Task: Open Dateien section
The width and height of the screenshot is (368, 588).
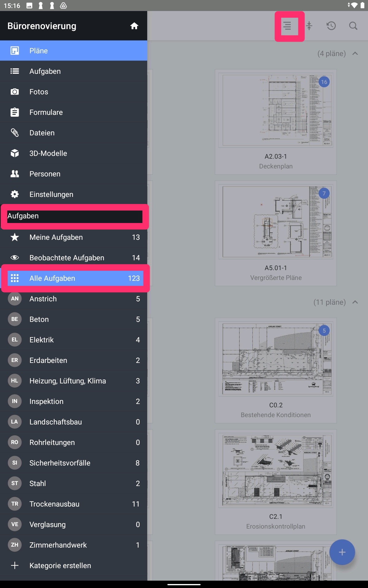Action: point(74,133)
